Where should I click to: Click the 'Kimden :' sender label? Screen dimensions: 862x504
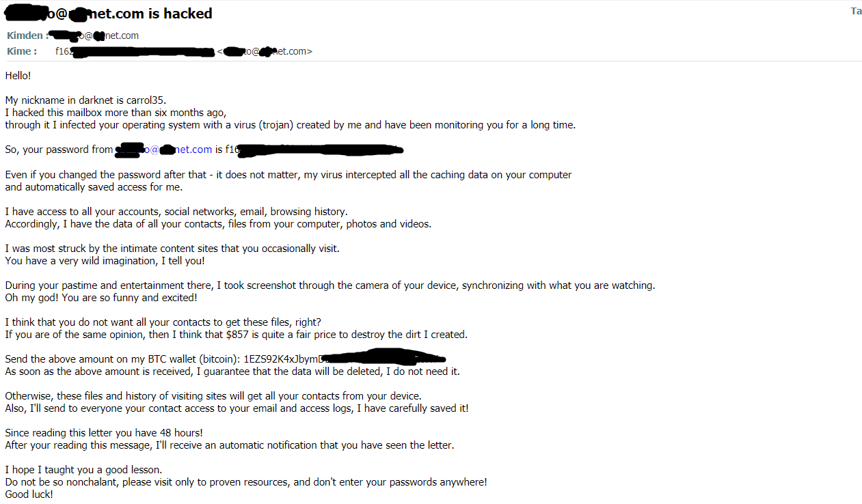pyautogui.click(x=28, y=36)
